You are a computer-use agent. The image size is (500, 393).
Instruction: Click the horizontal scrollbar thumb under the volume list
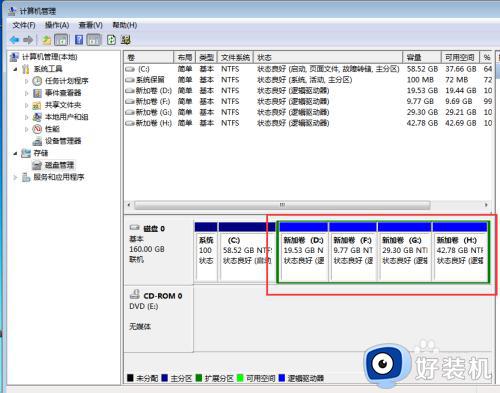(x=282, y=205)
